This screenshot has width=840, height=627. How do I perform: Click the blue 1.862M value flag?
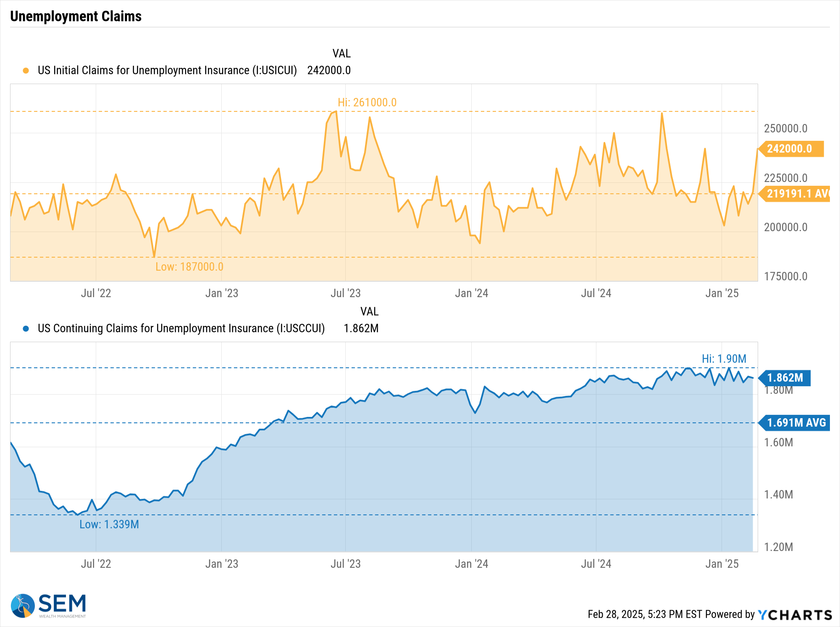coord(785,378)
